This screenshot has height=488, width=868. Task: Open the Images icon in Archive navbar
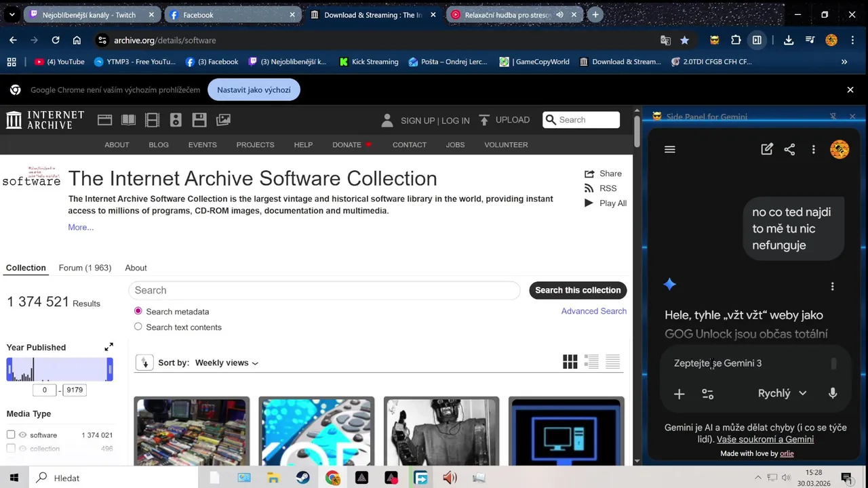coord(223,120)
